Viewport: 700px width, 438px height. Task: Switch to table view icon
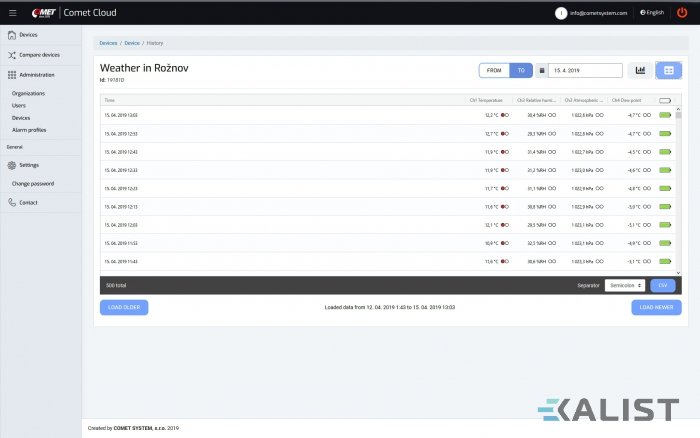coord(668,70)
